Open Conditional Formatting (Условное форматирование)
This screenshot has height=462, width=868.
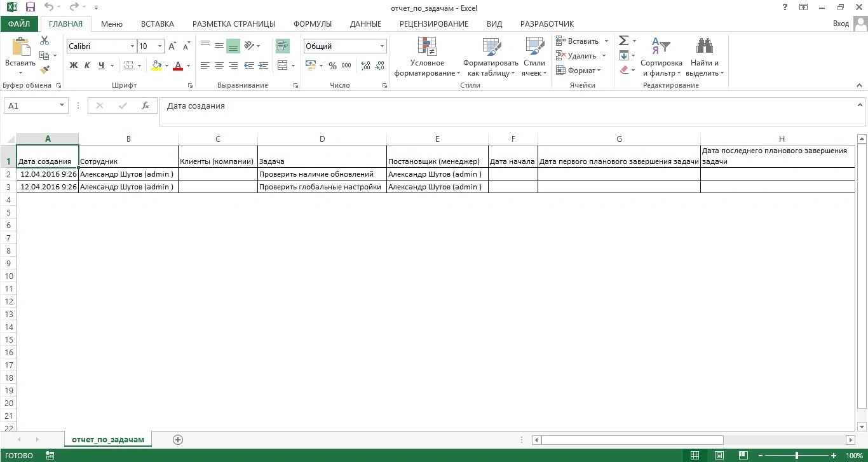(427, 57)
